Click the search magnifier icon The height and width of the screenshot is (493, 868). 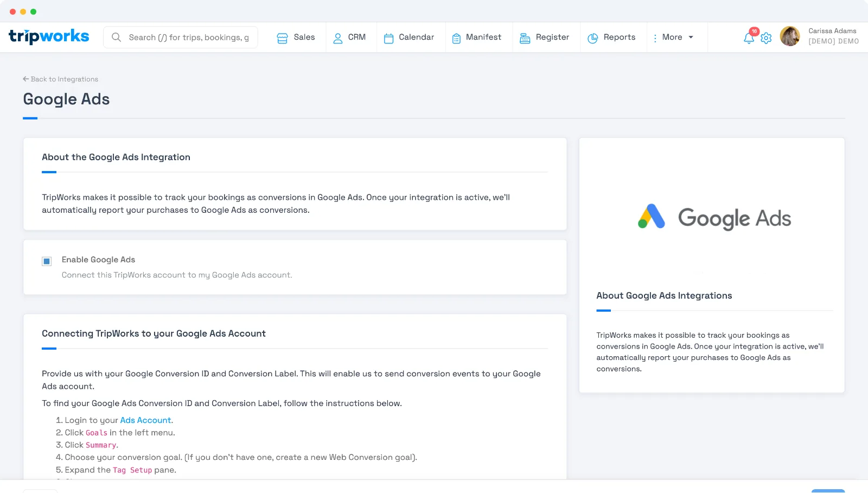tap(116, 37)
